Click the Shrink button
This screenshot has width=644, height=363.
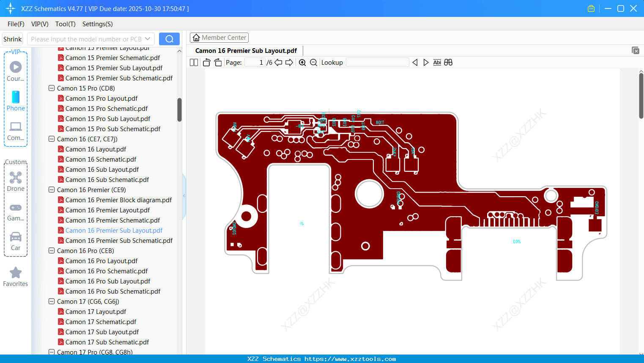(13, 39)
